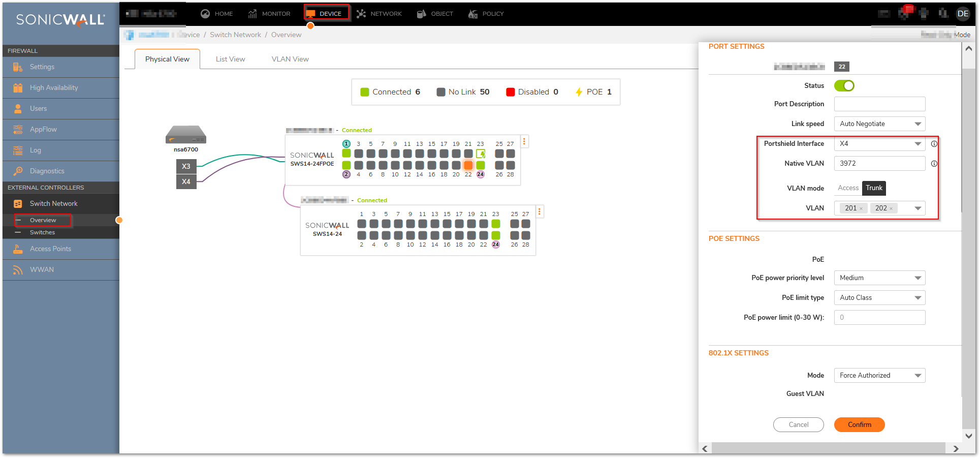Open the NETWORK top menu

click(379, 14)
